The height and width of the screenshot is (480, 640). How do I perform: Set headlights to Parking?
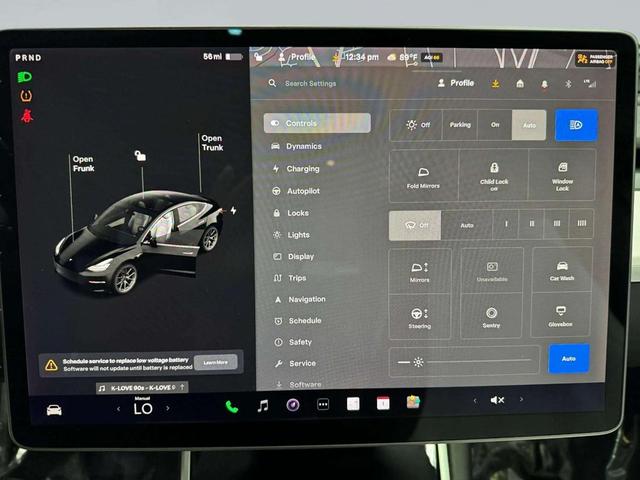[460, 125]
